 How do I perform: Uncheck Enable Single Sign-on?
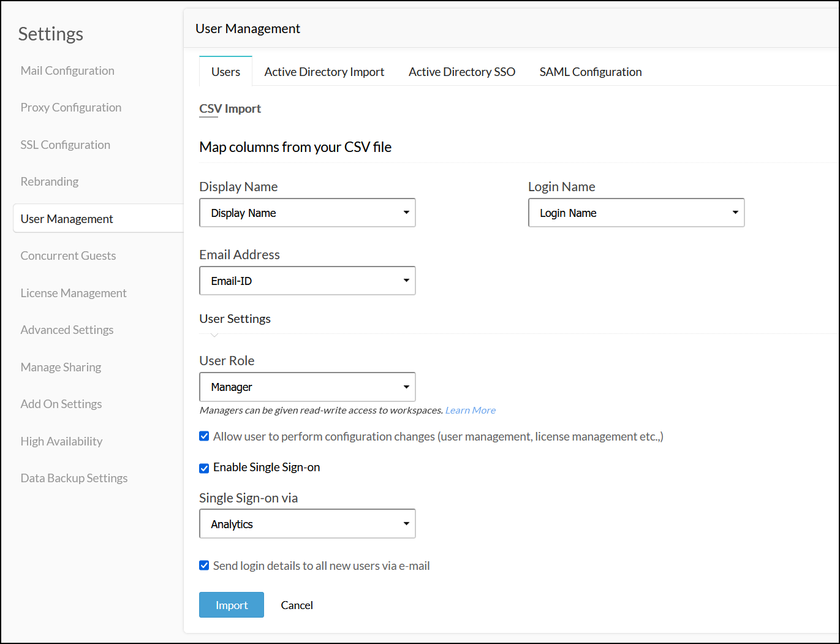[x=204, y=468]
